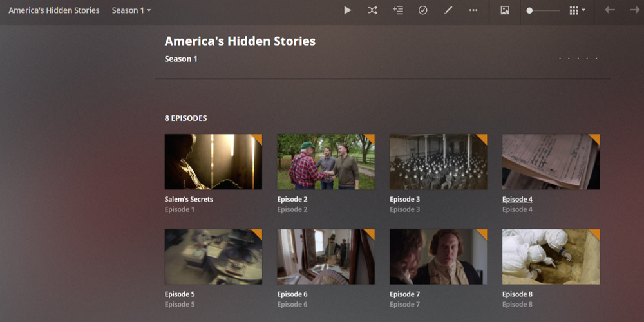The image size is (644, 322).
Task: Click the Play button in the toolbar
Action: pos(348,10)
